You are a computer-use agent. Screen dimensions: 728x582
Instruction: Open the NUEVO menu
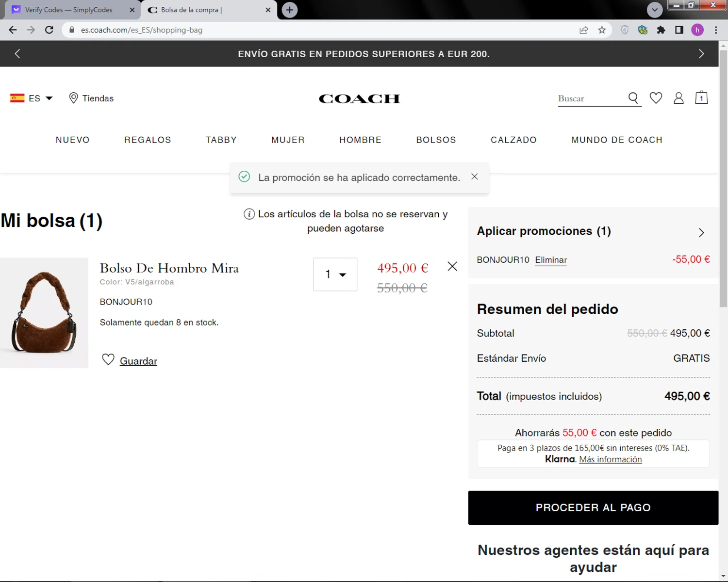click(73, 140)
